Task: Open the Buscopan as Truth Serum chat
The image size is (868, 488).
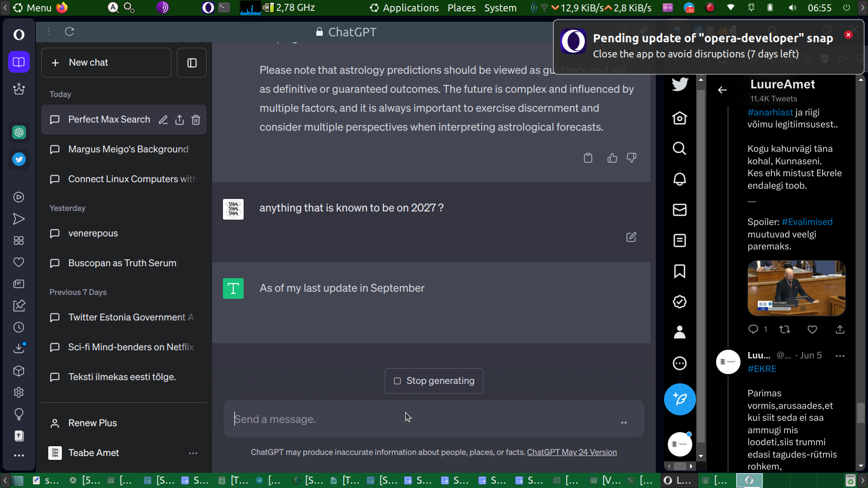Action: click(124, 263)
